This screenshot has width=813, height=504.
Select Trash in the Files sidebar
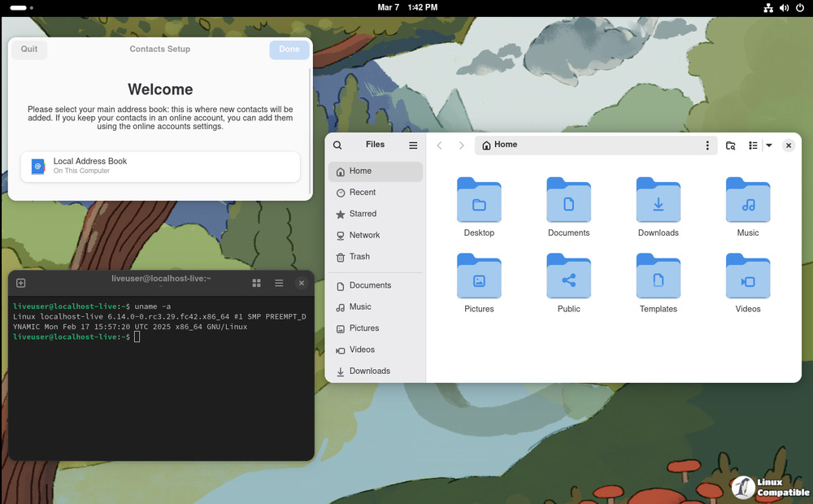(359, 257)
